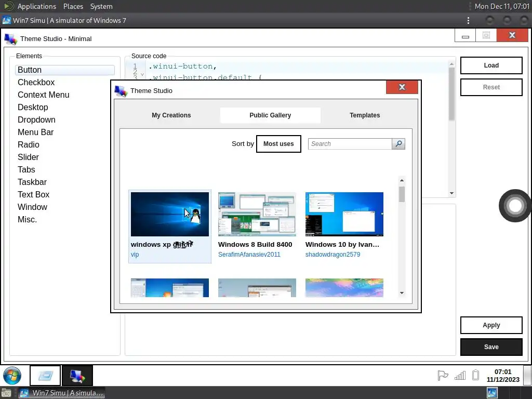Click the gallery scrollbar up arrow
Image resolution: width=532 pixels, height=399 pixels.
click(402, 180)
